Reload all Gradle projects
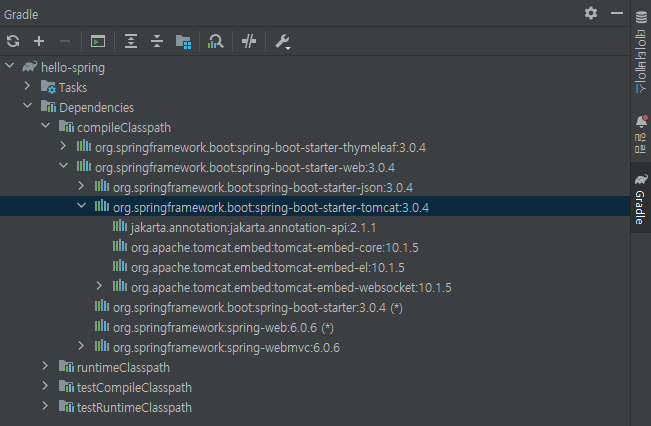 tap(13, 41)
